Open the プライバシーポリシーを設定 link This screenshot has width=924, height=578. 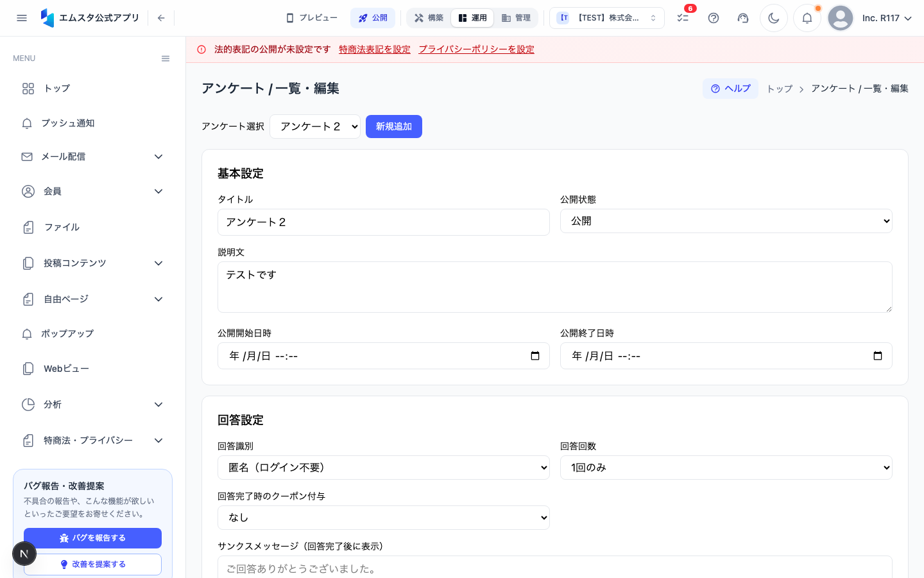[x=476, y=49]
